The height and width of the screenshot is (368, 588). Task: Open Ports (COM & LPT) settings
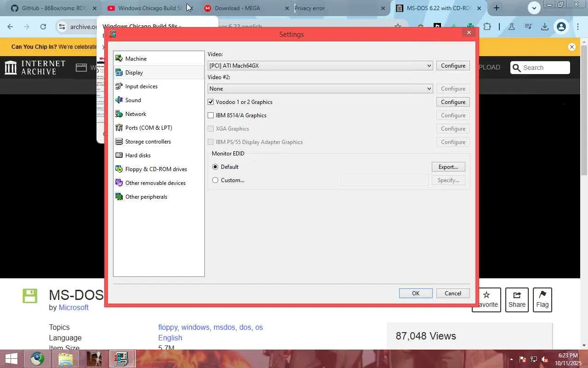point(158,127)
